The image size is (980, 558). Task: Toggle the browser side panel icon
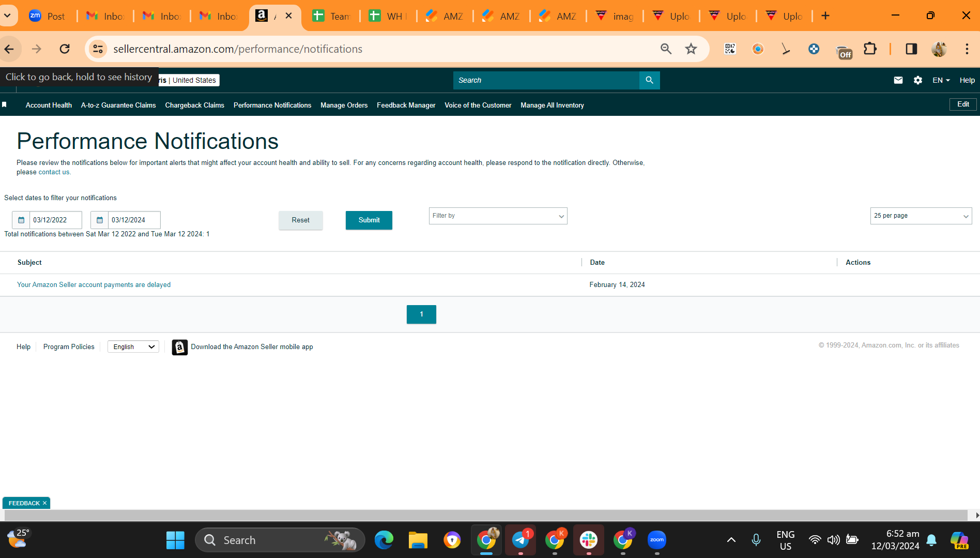click(x=911, y=49)
